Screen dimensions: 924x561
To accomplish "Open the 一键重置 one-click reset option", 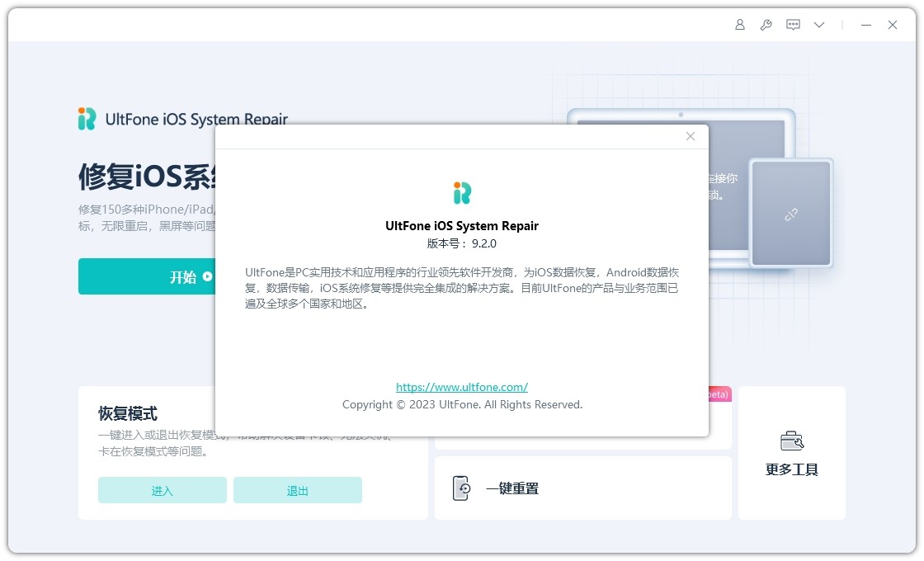I will click(582, 488).
